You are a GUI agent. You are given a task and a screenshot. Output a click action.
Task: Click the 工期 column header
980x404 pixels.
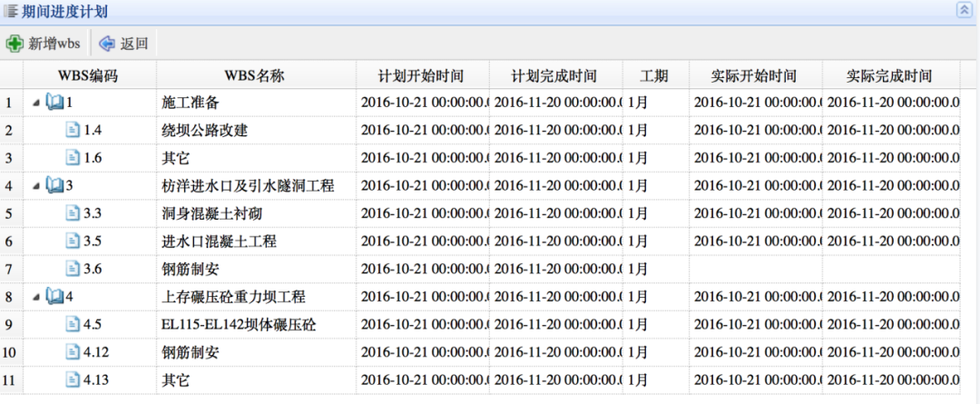pyautogui.click(x=656, y=75)
